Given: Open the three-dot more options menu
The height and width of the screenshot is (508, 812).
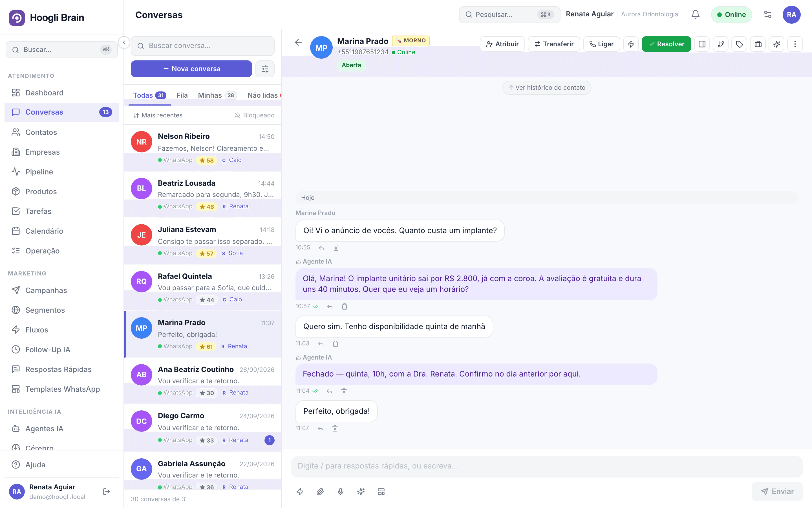Looking at the screenshot, I should click(x=795, y=44).
